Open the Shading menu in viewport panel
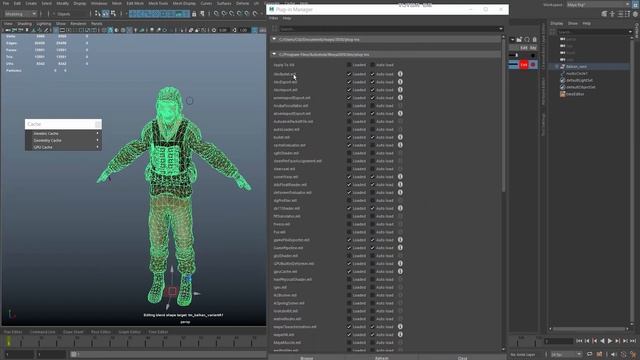Viewport: 640px width, 360px height. (24, 24)
